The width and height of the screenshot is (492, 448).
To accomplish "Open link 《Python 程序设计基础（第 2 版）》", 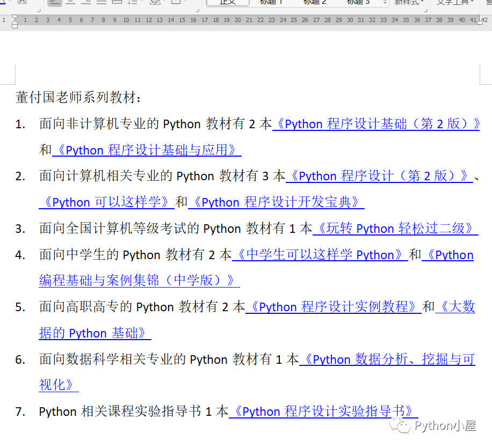I will point(376,124).
